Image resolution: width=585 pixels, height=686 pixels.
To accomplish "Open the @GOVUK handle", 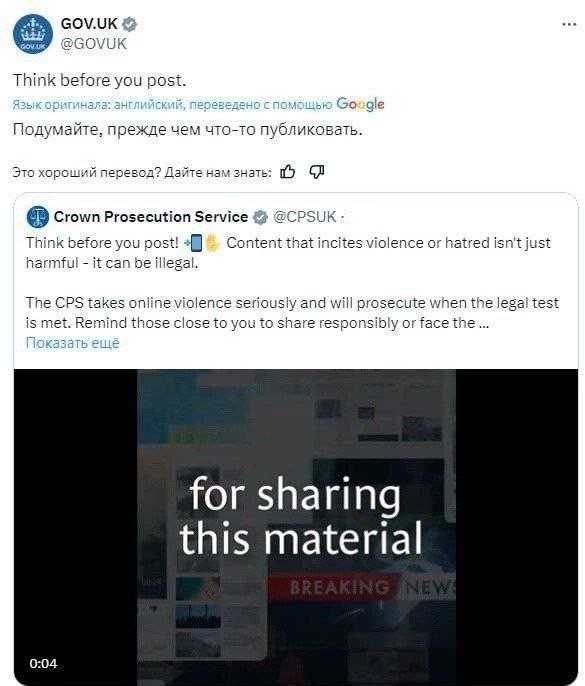I will (94, 44).
